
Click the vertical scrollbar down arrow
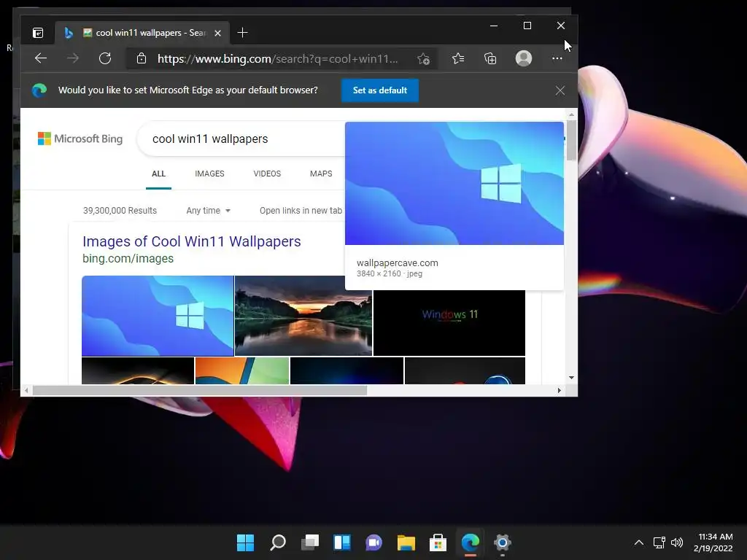tap(571, 378)
